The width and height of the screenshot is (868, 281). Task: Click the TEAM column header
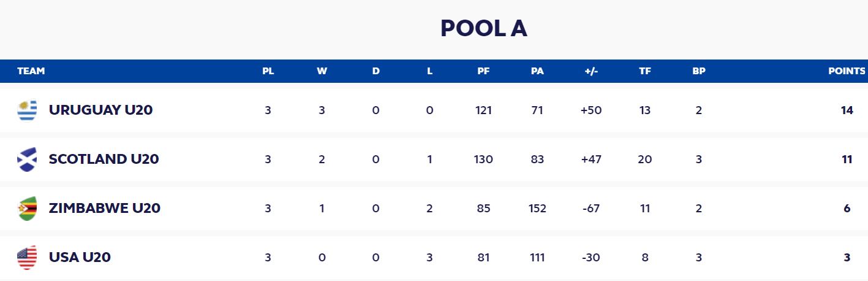point(31,71)
